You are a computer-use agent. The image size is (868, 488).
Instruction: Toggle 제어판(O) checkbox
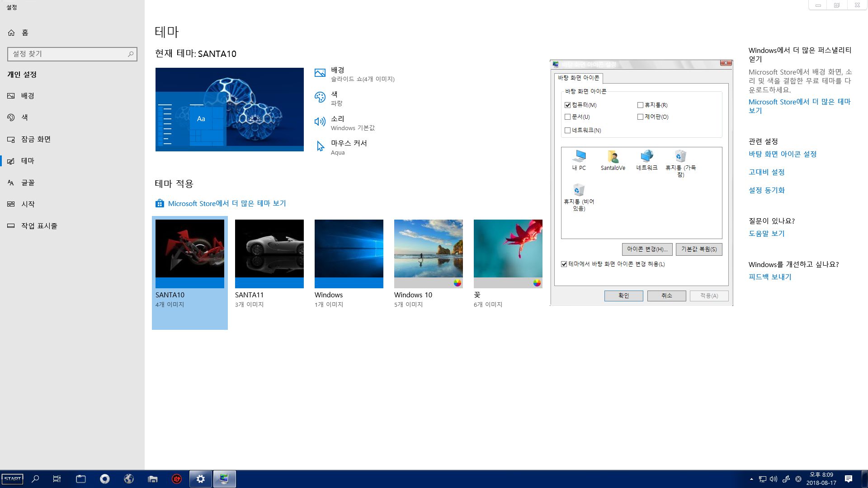pos(640,117)
